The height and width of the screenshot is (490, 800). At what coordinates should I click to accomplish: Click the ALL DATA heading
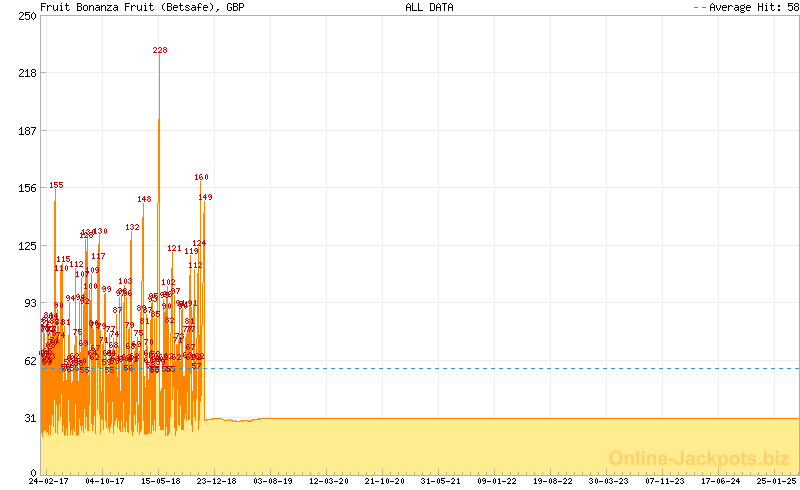coord(429,7)
